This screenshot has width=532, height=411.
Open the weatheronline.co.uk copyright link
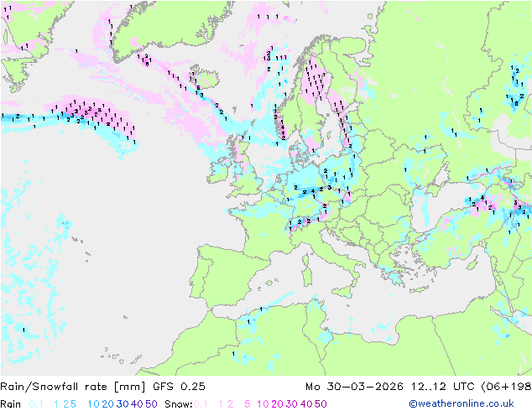462,403
